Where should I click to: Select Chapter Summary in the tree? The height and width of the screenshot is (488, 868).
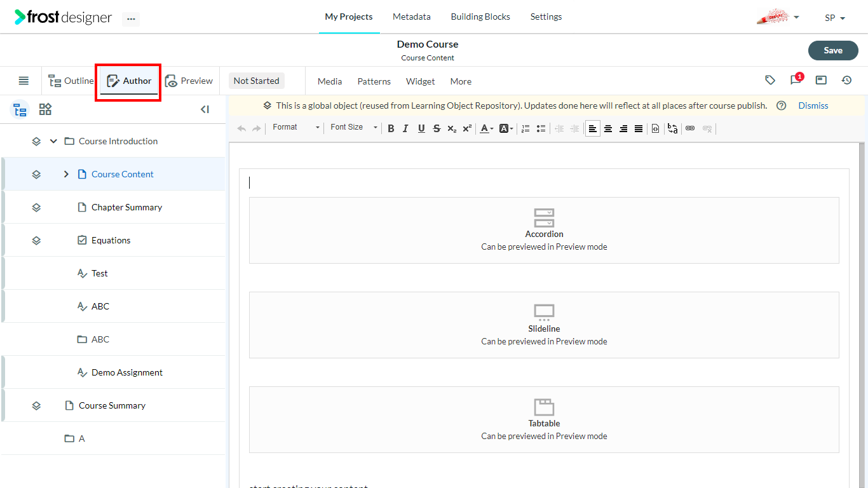(126, 207)
